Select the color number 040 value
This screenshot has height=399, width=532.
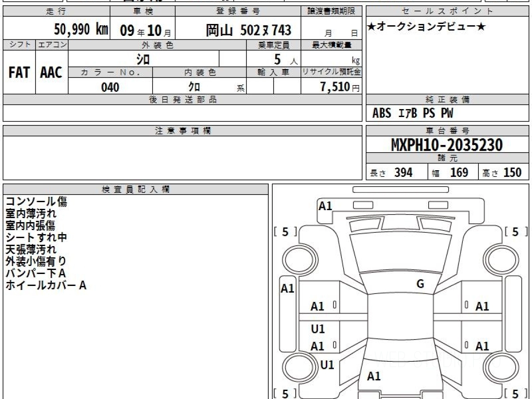pyautogui.click(x=110, y=87)
